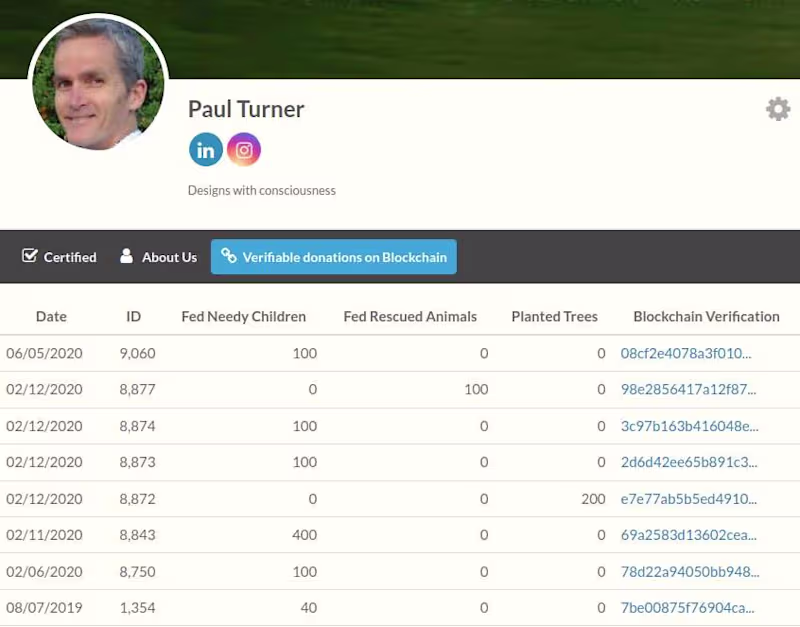This screenshot has width=800, height=627.
Task: Select donation ID 8,877
Action: (137, 389)
